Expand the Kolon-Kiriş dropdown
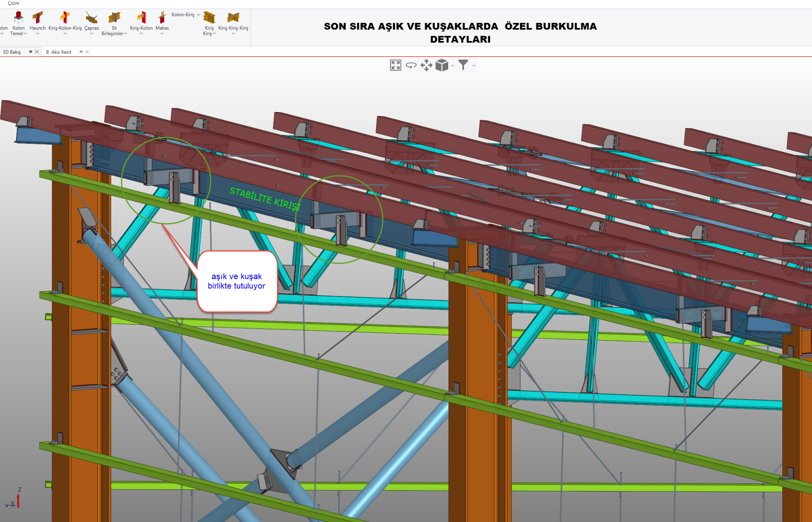 [x=199, y=15]
